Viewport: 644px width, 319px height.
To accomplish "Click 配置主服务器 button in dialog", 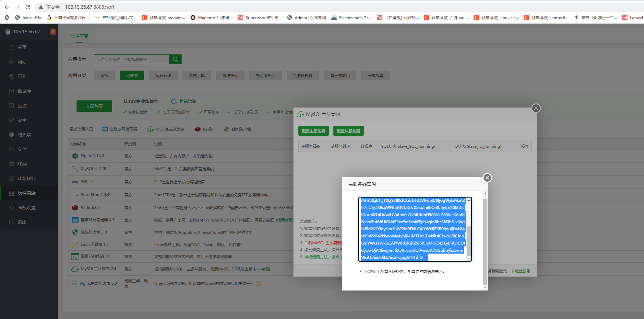I will point(314,131).
